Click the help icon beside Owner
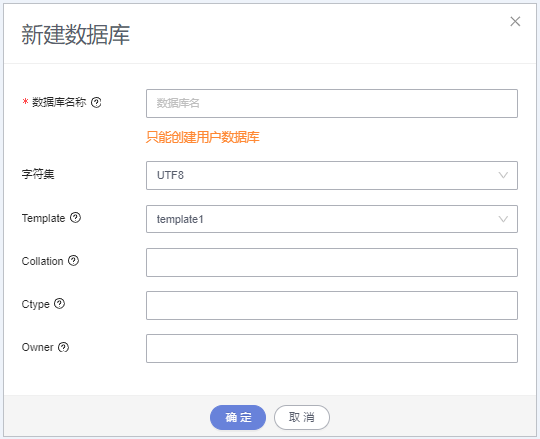This screenshot has width=540, height=439. coord(63,347)
